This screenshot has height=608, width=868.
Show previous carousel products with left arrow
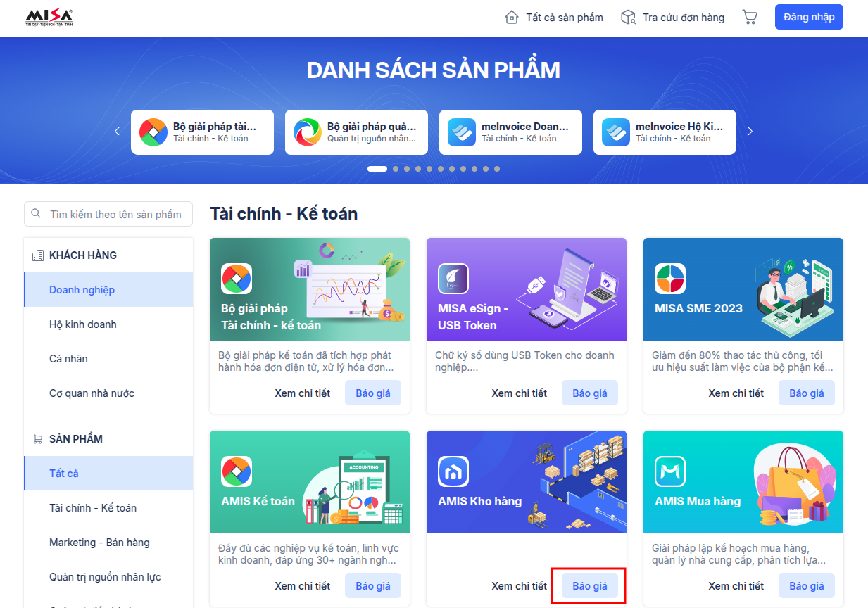click(117, 131)
